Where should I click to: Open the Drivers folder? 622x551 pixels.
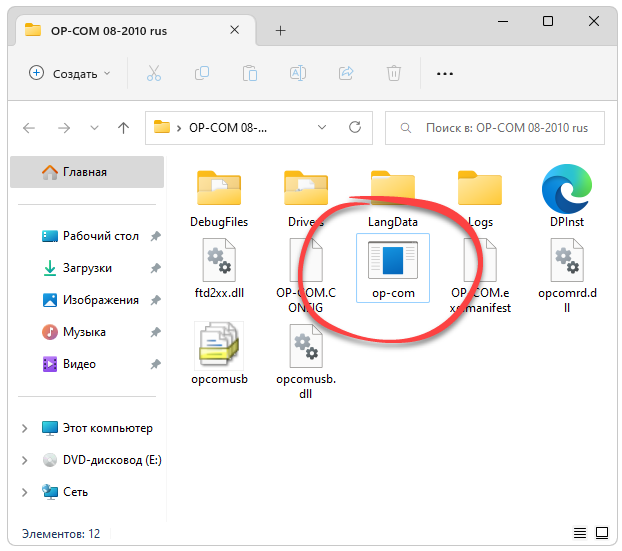306,200
